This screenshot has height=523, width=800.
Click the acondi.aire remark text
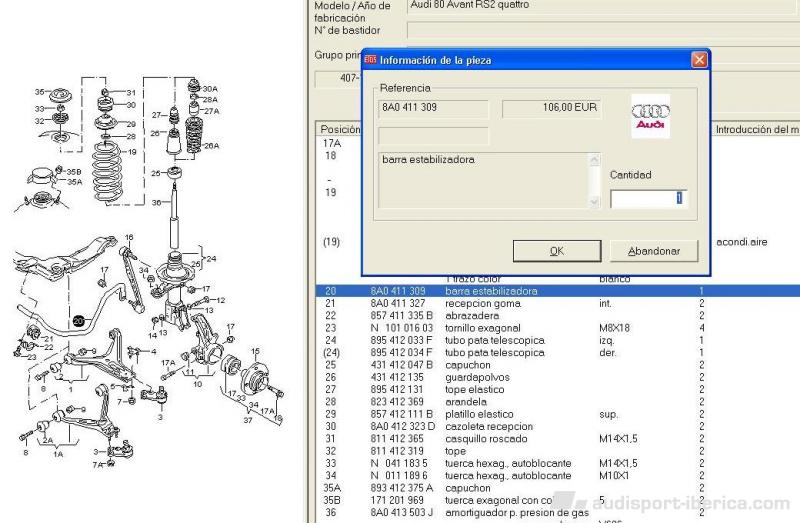[741, 242]
